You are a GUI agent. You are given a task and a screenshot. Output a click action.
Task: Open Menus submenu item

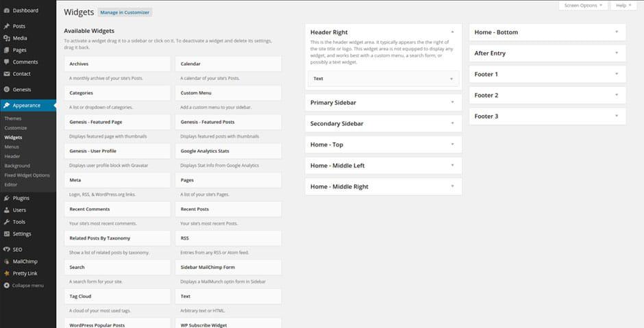tap(12, 147)
